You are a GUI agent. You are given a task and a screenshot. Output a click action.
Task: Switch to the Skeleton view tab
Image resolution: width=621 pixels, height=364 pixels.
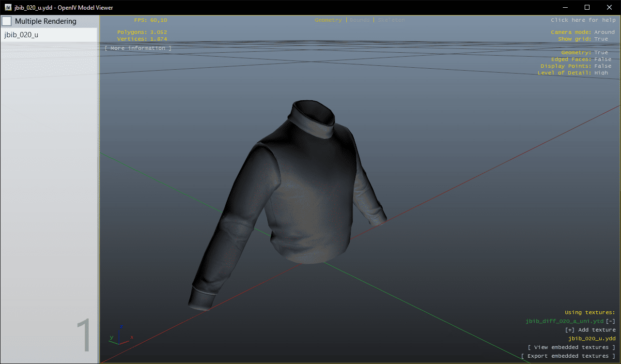pos(391,20)
